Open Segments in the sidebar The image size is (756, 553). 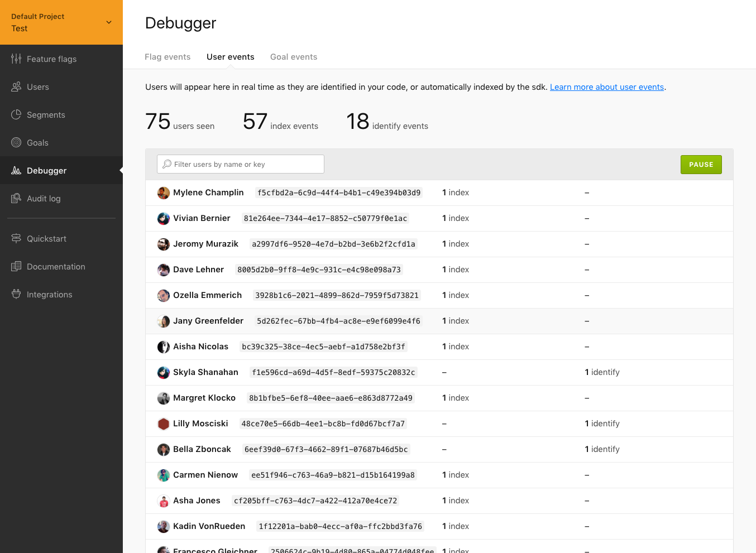[x=61, y=114]
